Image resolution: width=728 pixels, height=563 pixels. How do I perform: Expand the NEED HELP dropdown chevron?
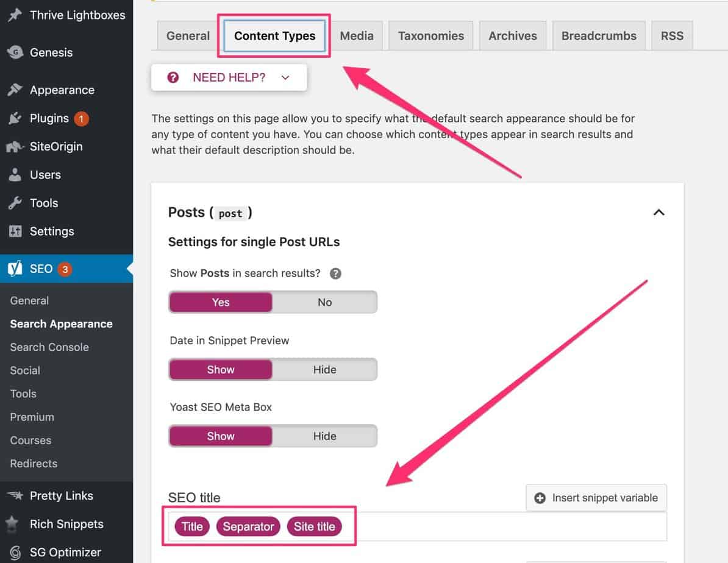pyautogui.click(x=285, y=77)
